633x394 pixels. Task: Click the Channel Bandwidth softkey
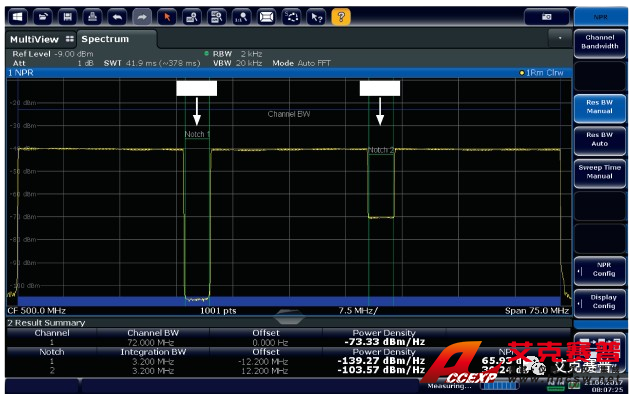point(599,42)
